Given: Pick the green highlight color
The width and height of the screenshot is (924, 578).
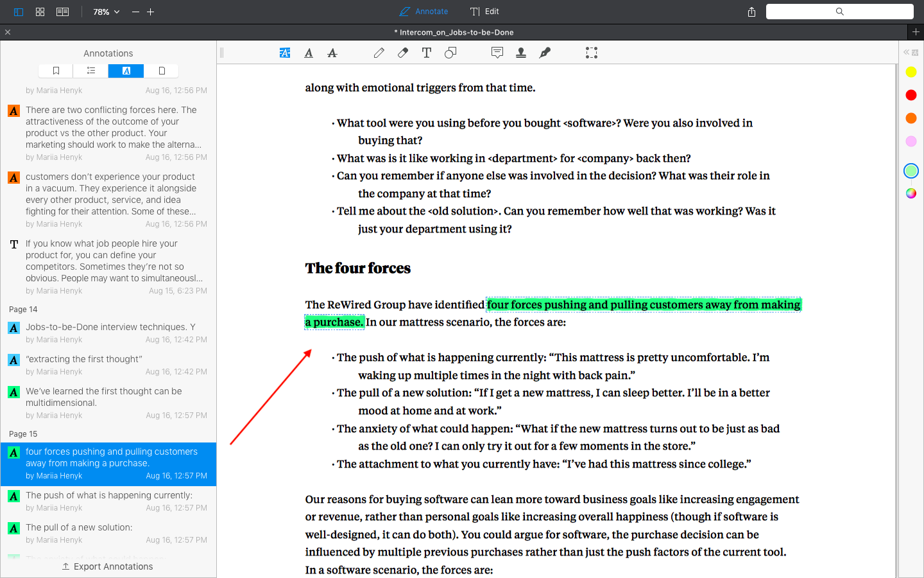Looking at the screenshot, I should pos(911,171).
